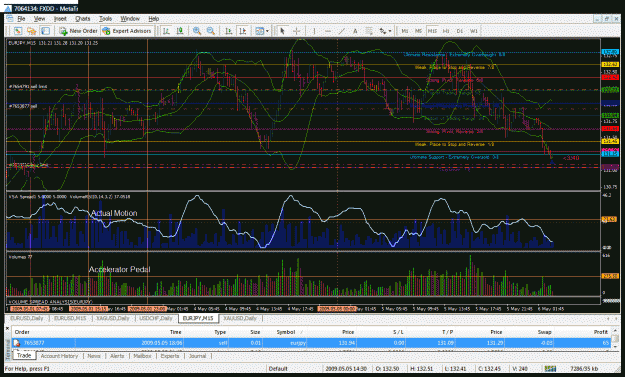Click the Profiles toolbar icon
The height and width of the screenshot is (377, 625).
coord(31,31)
